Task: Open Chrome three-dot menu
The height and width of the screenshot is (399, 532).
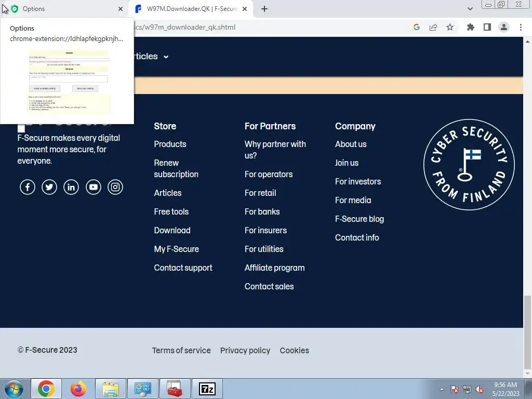Action: [x=521, y=27]
